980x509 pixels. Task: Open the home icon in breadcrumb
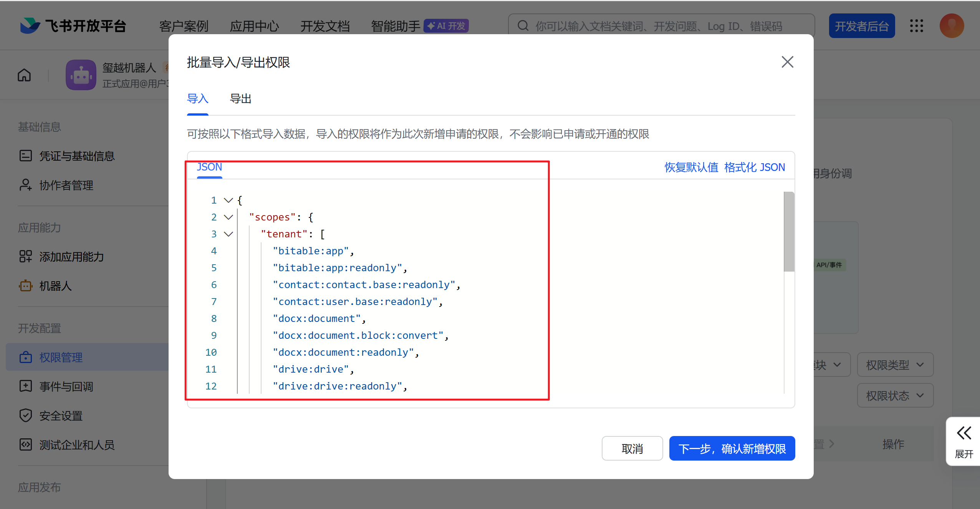(24, 75)
